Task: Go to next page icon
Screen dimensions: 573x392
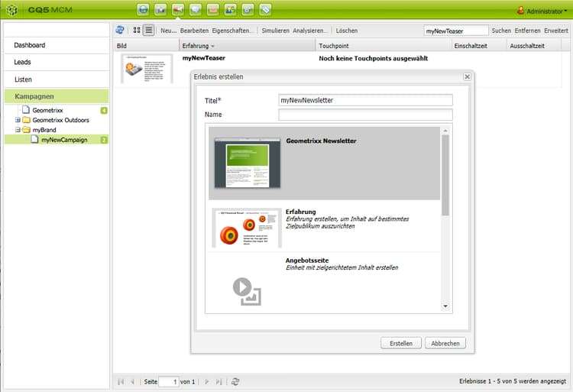Action: pos(206,382)
